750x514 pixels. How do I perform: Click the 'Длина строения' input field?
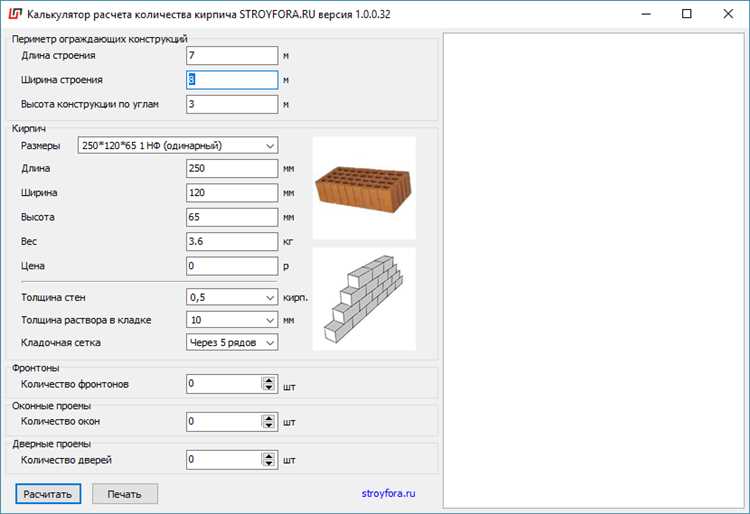231,57
